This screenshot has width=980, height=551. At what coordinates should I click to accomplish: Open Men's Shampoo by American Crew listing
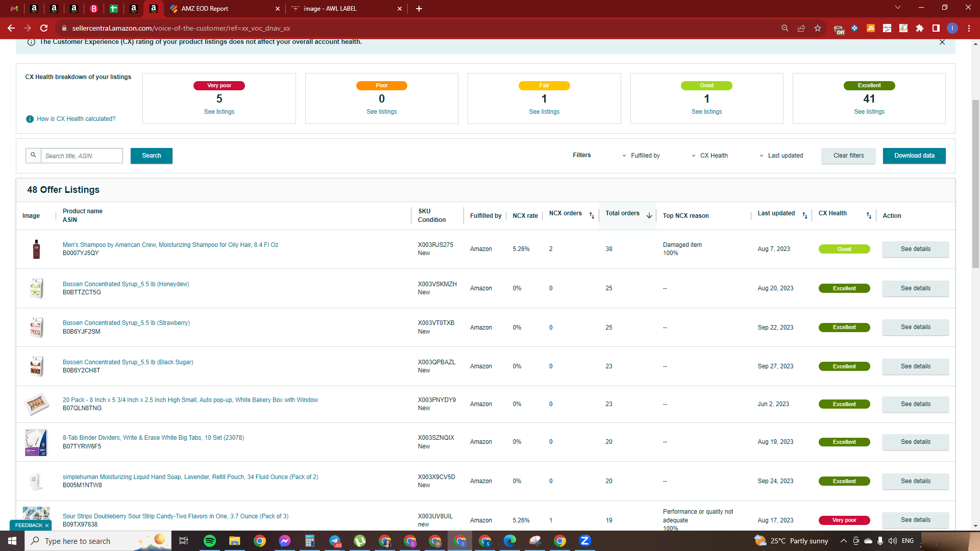coord(170,245)
